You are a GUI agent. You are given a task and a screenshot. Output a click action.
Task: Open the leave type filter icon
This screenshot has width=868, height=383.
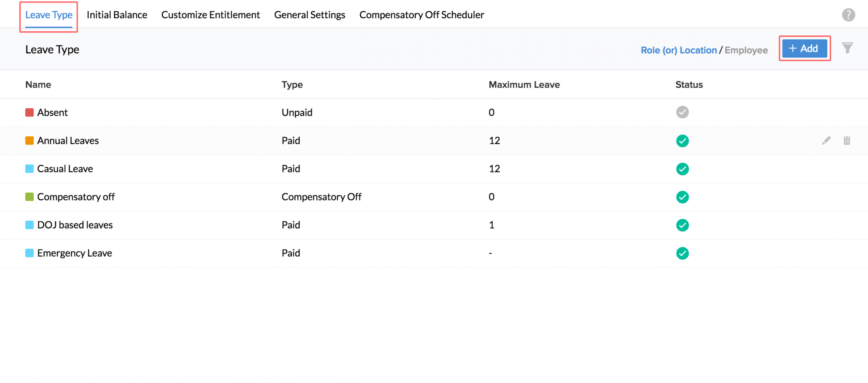(847, 48)
